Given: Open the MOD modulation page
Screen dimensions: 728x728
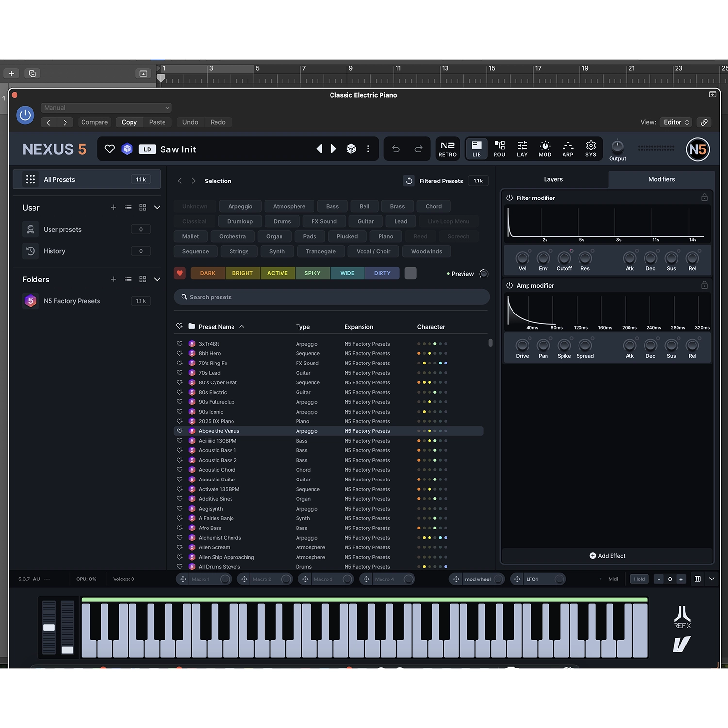Looking at the screenshot, I should coord(545,149).
